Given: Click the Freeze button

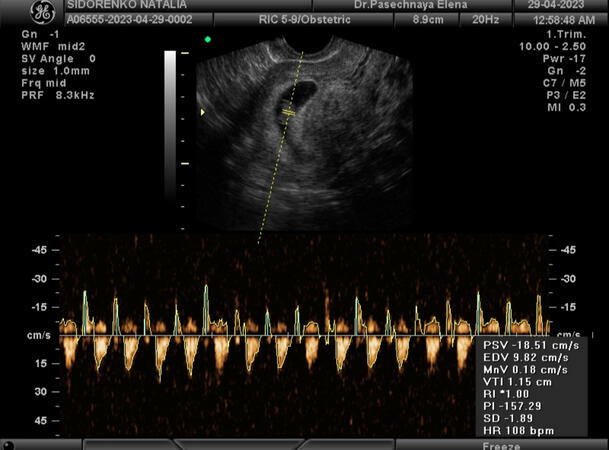Looking at the screenshot, I should (x=501, y=446).
